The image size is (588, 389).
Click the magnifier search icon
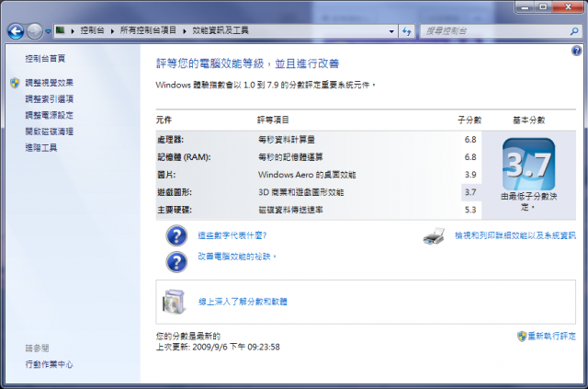click(574, 31)
